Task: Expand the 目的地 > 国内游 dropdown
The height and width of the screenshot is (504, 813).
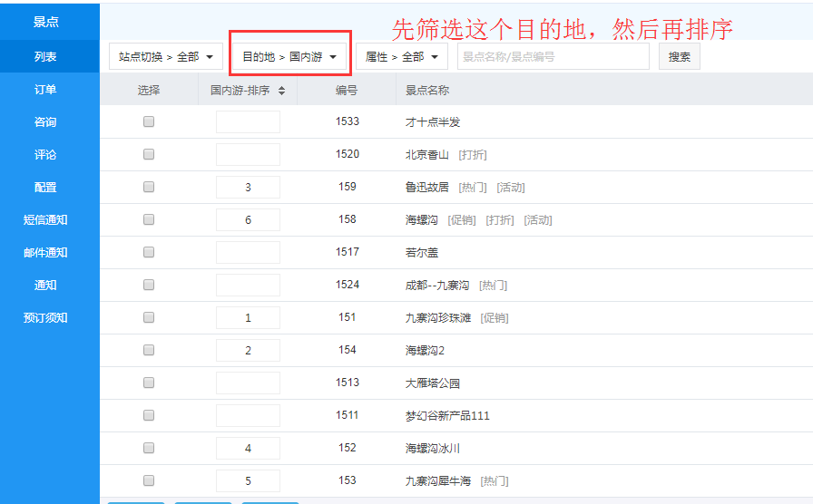Action: [289, 56]
